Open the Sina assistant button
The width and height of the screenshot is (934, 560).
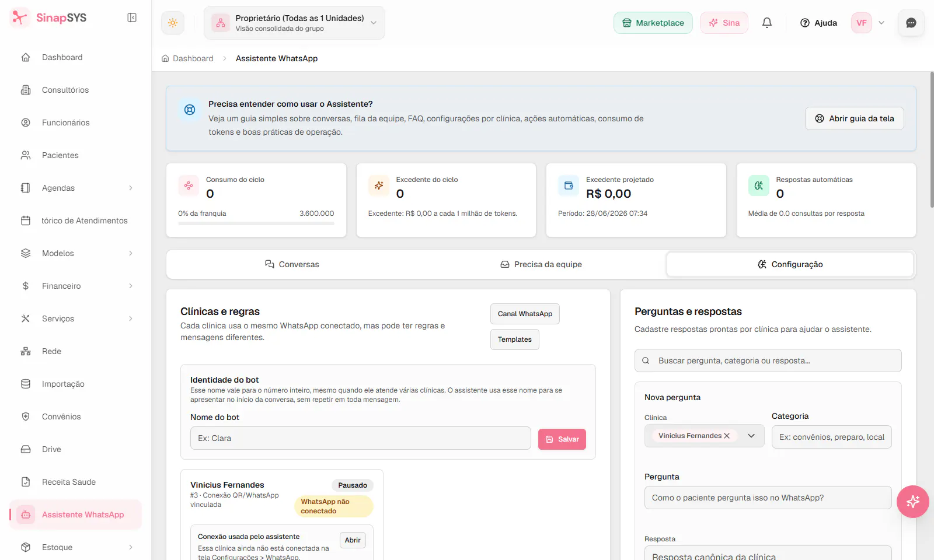point(724,23)
